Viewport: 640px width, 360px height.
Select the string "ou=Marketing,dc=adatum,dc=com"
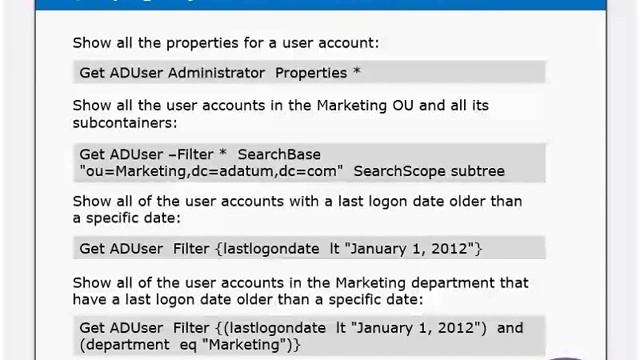point(211,171)
